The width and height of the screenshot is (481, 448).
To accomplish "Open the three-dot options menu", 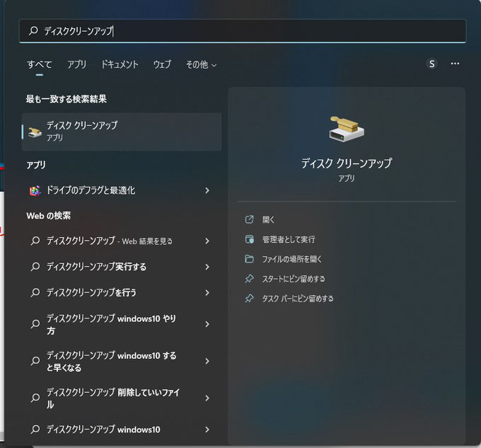I will coord(455,64).
